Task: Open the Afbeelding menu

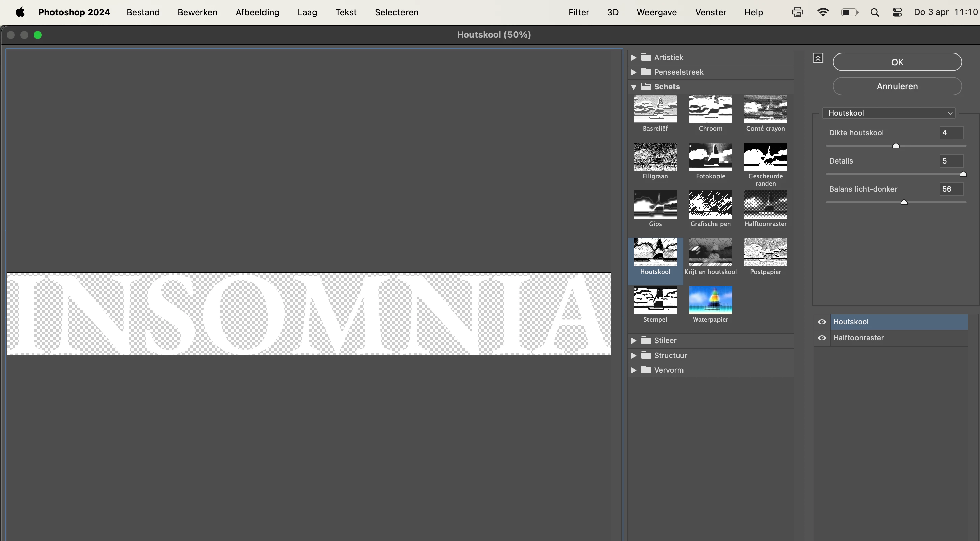Action: coord(257,12)
